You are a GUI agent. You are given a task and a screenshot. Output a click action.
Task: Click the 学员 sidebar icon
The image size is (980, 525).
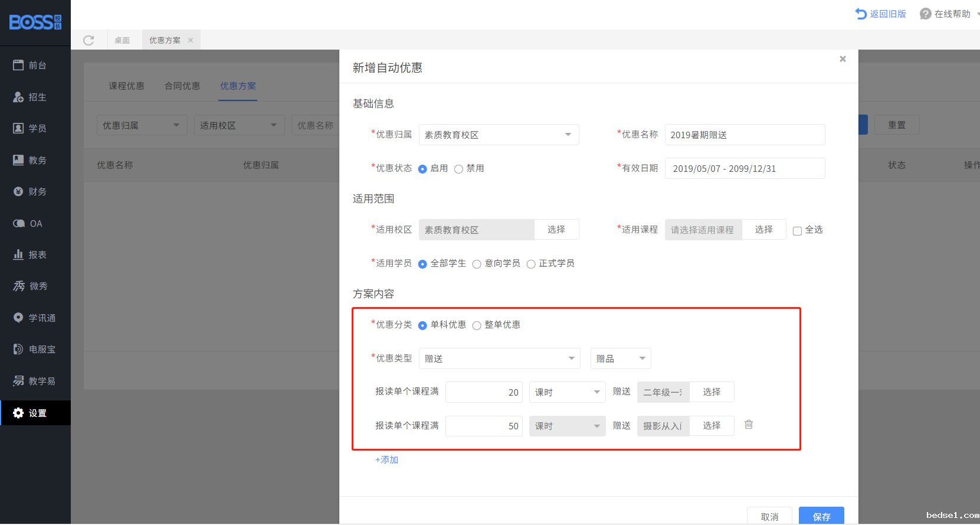18,128
